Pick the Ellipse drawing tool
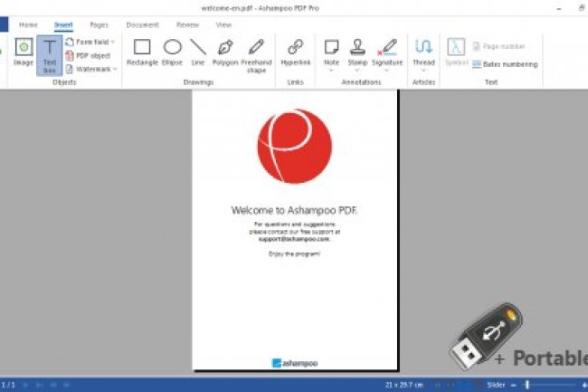588x392 pixels. (172, 53)
